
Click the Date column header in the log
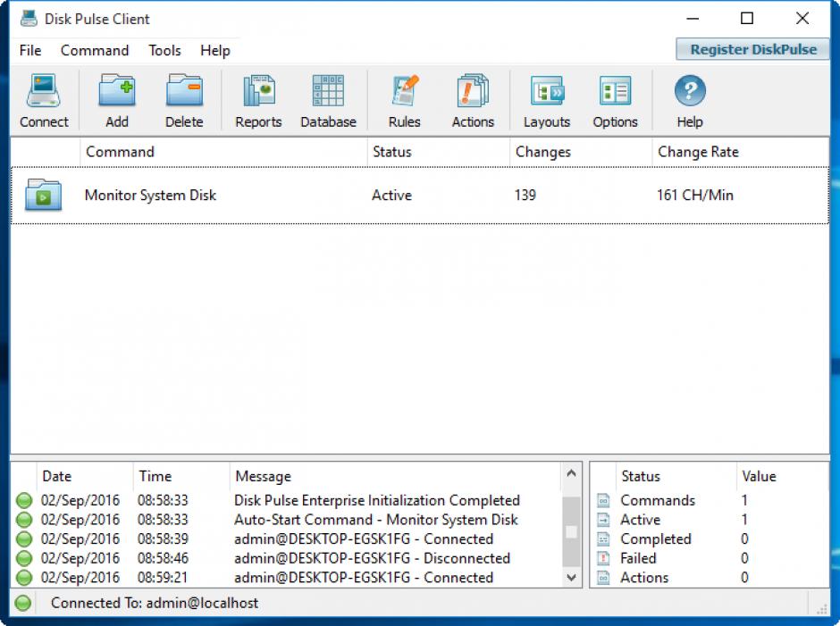(85, 476)
